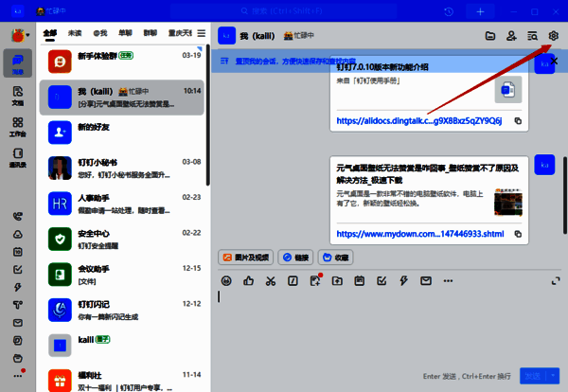
Task: Open the Documents (文档) sidebar section
Action: (18, 97)
